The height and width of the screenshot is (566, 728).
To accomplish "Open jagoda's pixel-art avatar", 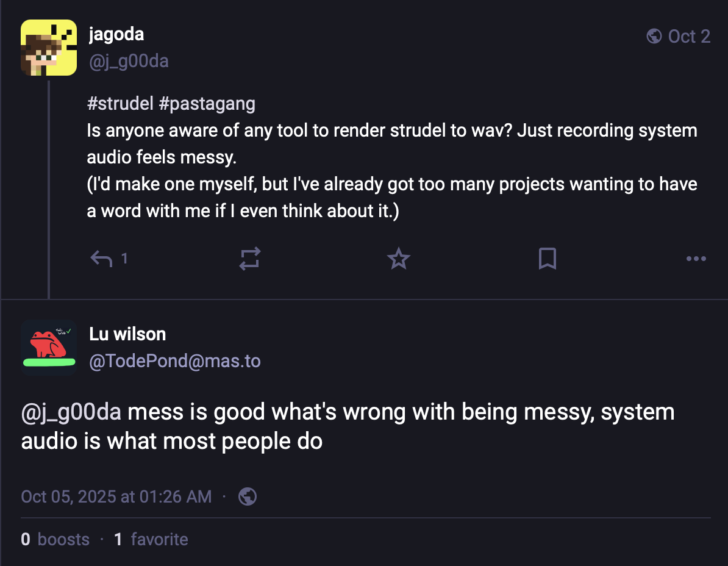I will click(49, 48).
